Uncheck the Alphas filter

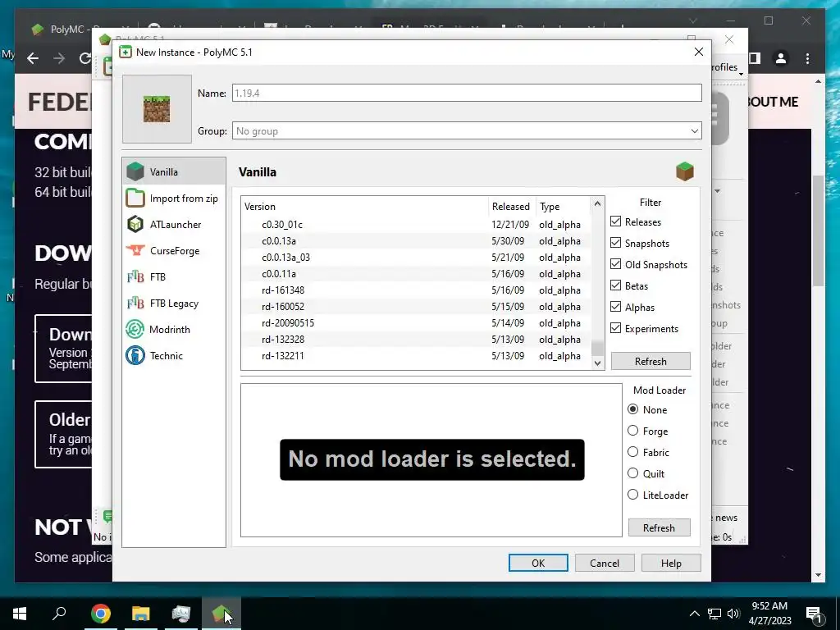616,307
